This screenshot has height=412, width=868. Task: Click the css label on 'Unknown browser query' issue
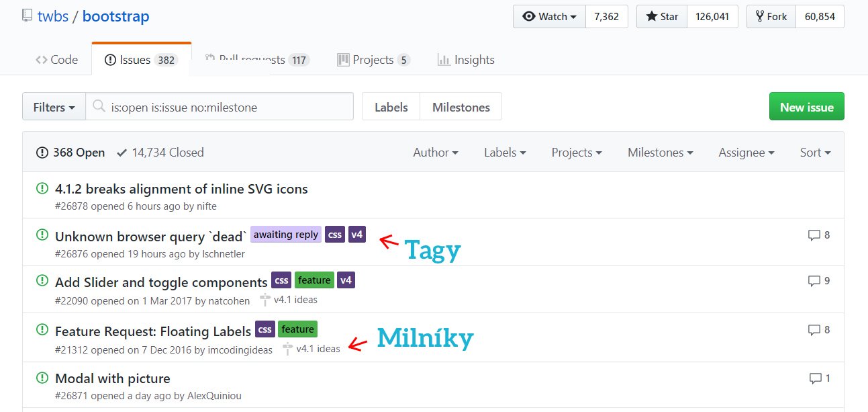pos(334,235)
